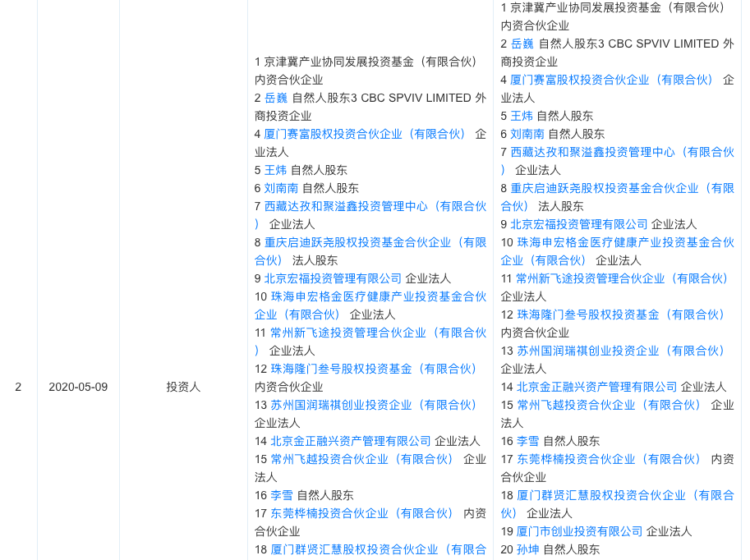Visit 厦门群贤汇慧股权投资合伙企业 in left column

[379, 550]
